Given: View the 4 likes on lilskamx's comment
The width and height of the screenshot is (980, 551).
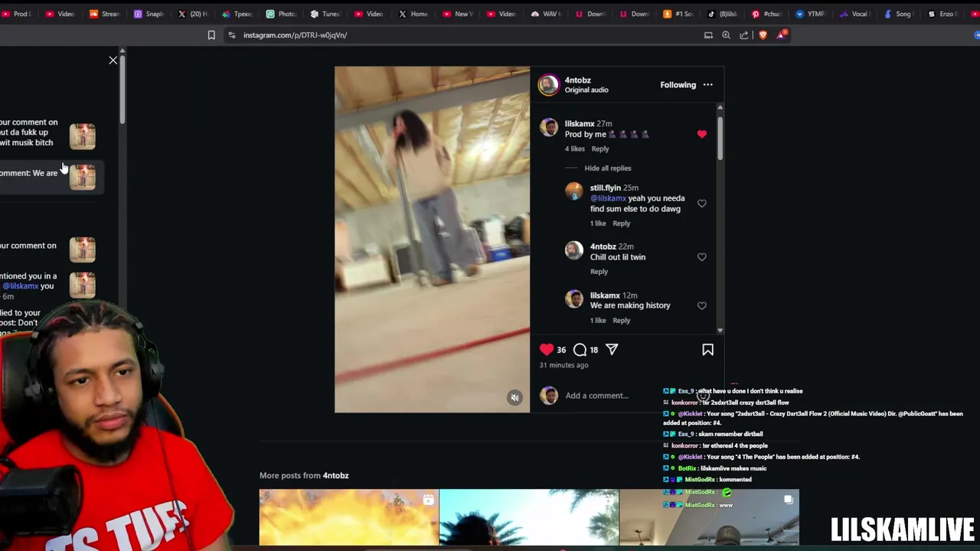Looking at the screenshot, I should point(574,149).
